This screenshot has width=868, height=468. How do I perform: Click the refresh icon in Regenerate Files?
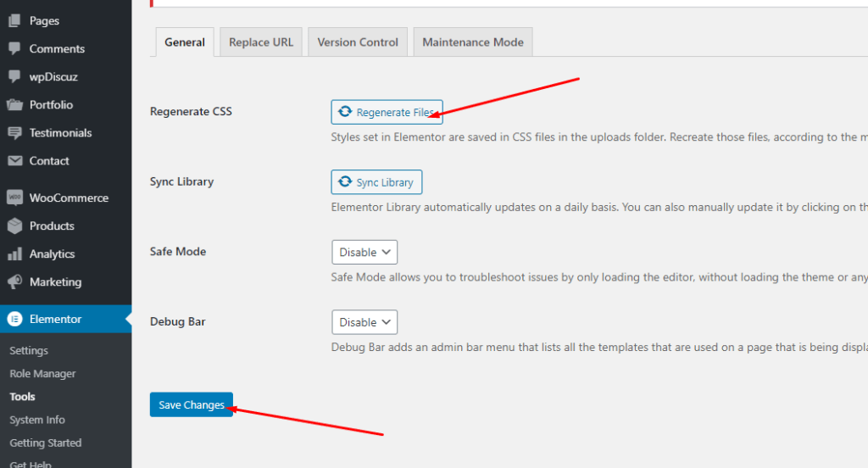pyautogui.click(x=345, y=111)
